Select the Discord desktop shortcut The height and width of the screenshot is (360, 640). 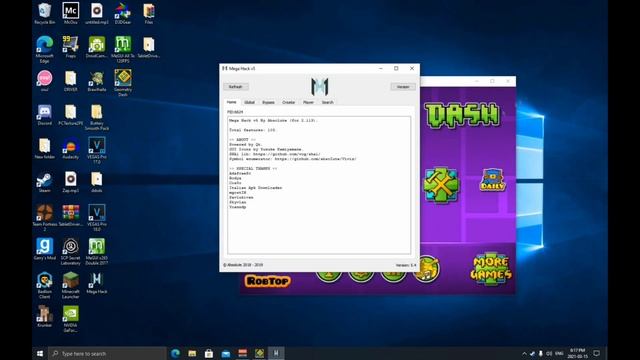tap(44, 115)
